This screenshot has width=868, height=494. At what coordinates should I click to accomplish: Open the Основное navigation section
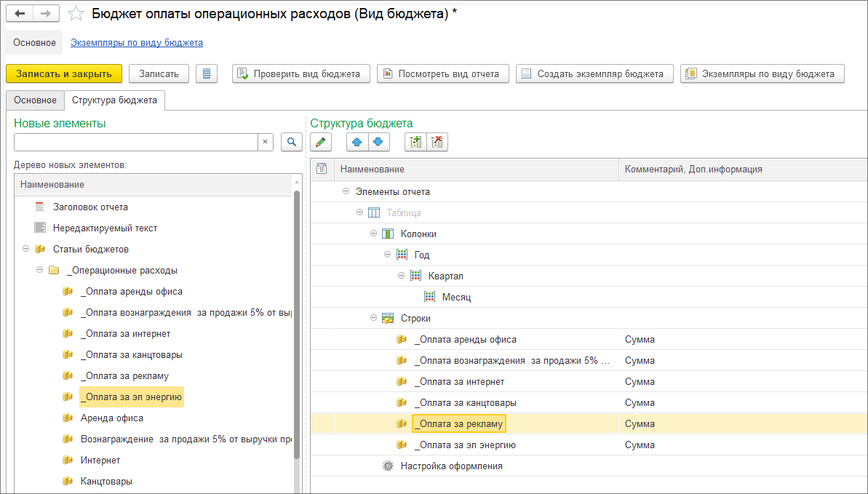click(34, 43)
